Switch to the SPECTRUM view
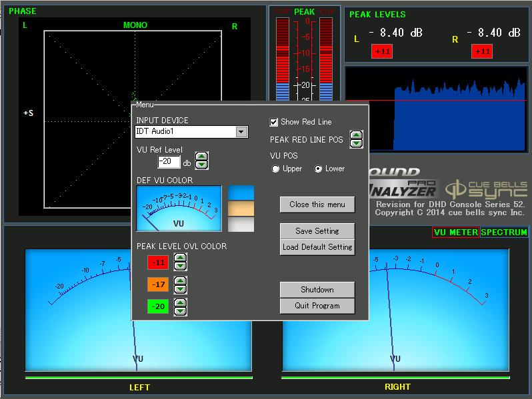Image resolution: width=532 pixels, height=399 pixels. pos(504,232)
